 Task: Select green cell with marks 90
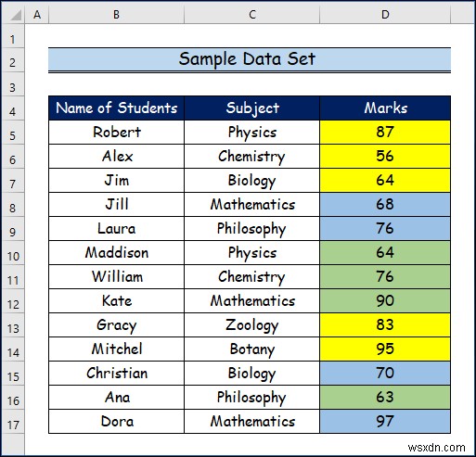tap(385, 301)
